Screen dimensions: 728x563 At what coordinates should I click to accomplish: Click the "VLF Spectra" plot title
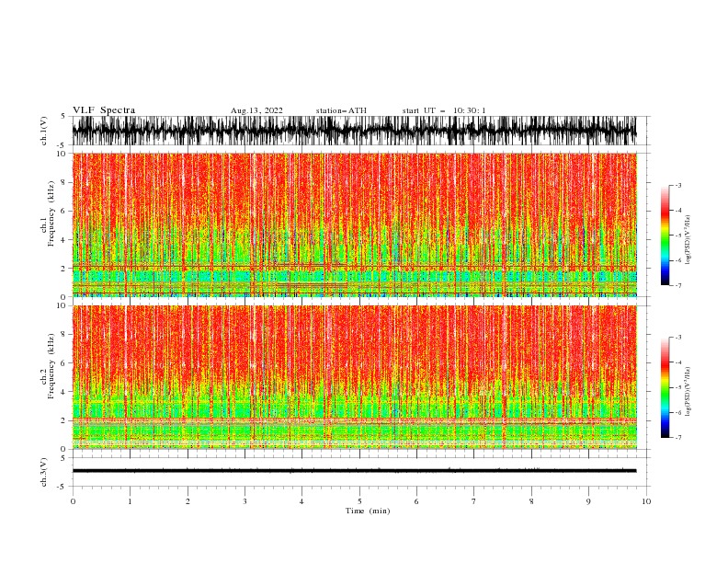click(104, 110)
